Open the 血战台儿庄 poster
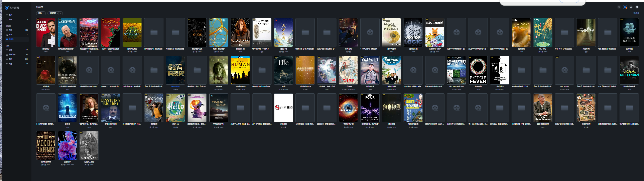Image resolution: width=644 pixels, height=181 pixels. tap(370, 70)
